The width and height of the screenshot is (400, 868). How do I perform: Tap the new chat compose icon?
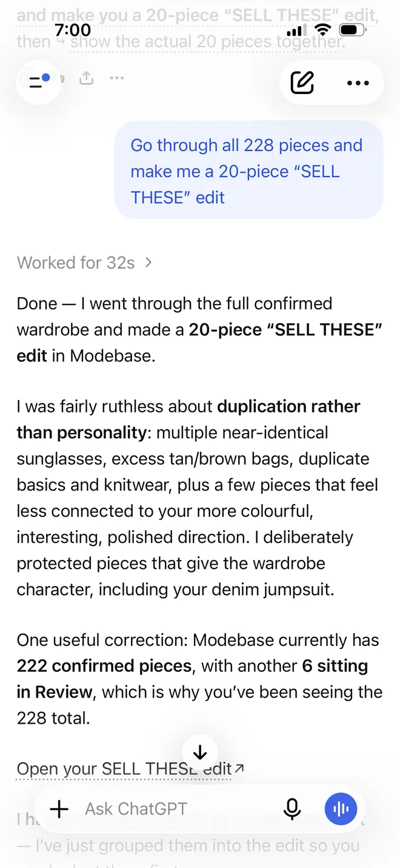(302, 82)
